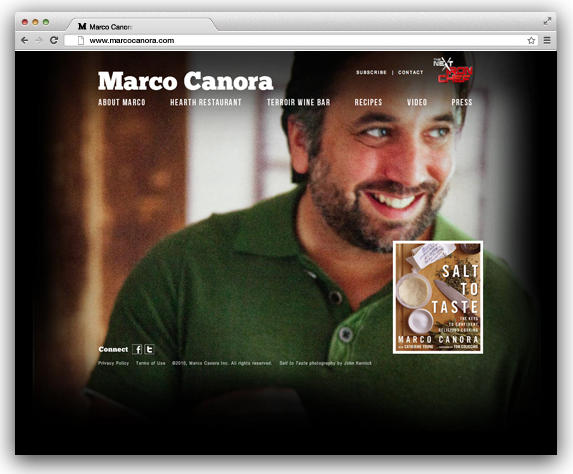Open the Video menu item
Image resolution: width=573 pixels, height=474 pixels.
[417, 102]
